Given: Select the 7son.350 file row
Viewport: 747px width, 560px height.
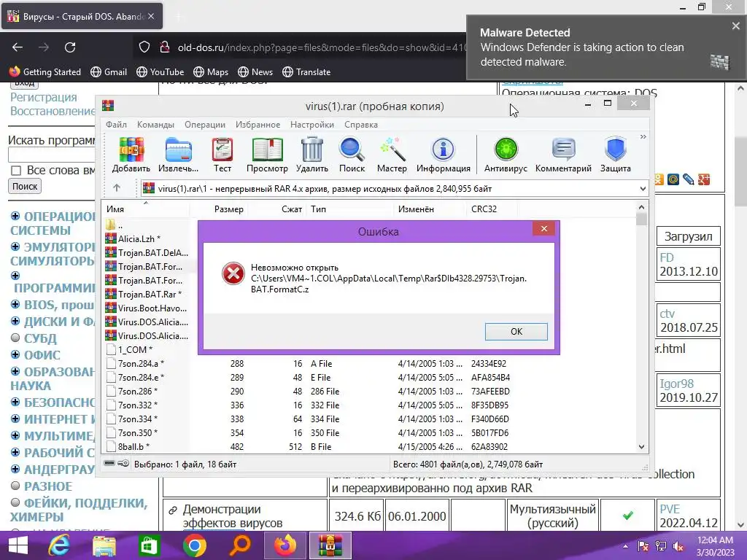Looking at the screenshot, I should pyautogui.click(x=309, y=433).
